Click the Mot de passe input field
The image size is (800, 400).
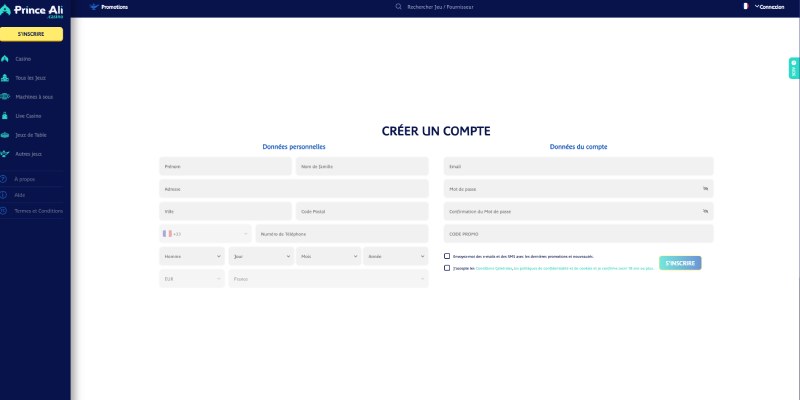(x=579, y=189)
